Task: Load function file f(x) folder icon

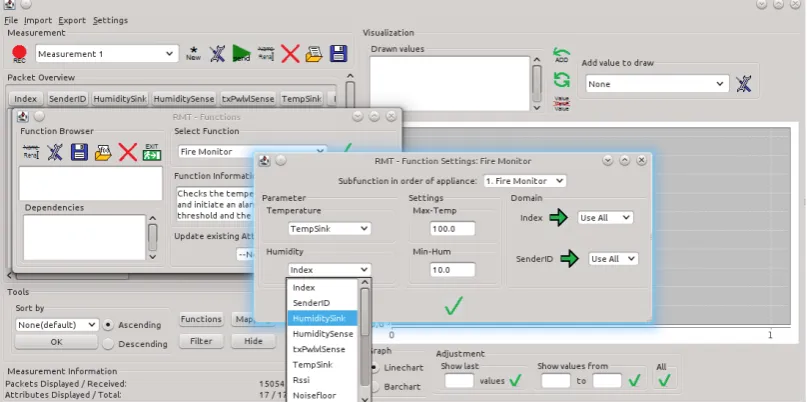Action: point(103,152)
